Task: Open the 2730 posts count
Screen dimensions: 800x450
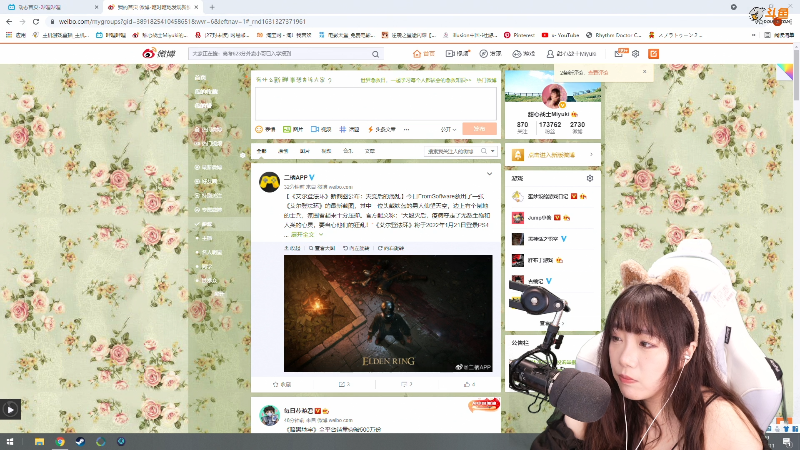Action: (x=577, y=127)
